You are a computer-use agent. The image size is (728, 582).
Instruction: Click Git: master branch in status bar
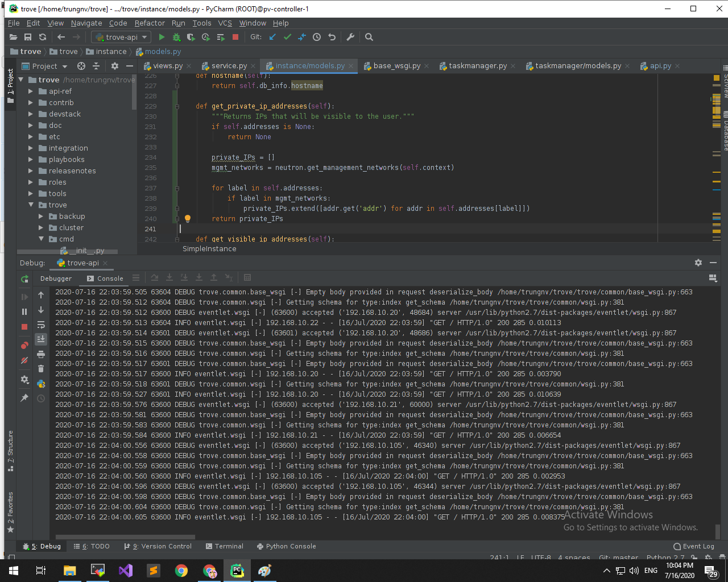pyautogui.click(x=618, y=558)
